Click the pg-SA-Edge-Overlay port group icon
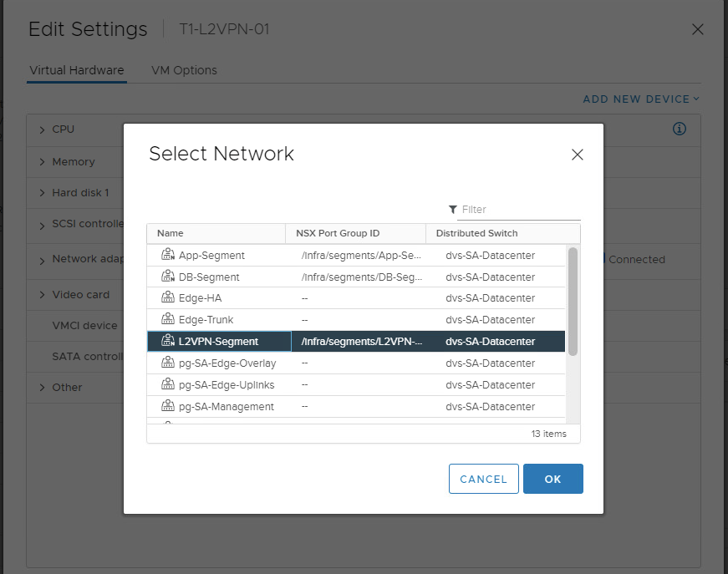Image resolution: width=728 pixels, height=574 pixels. pos(167,363)
